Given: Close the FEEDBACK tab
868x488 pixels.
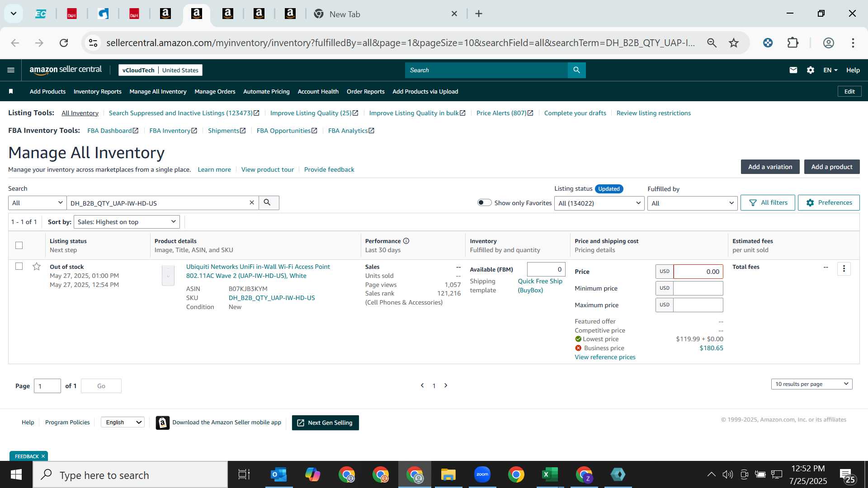Looking at the screenshot, I should click(43, 456).
